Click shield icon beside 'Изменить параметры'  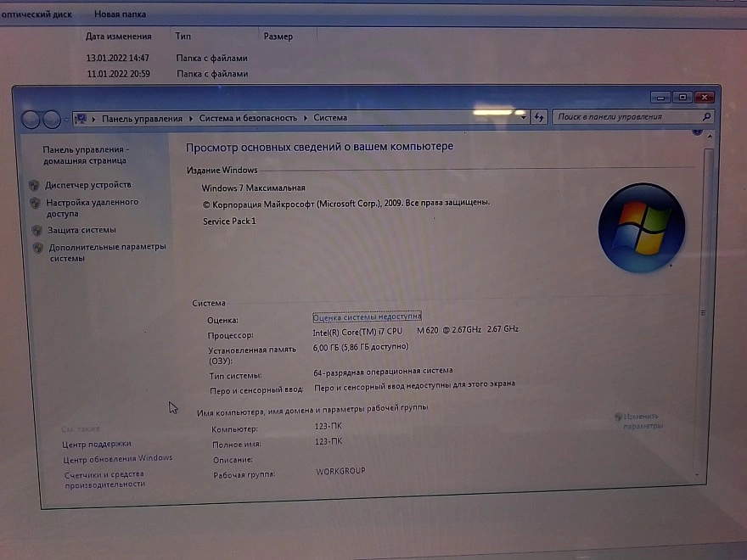(618, 417)
